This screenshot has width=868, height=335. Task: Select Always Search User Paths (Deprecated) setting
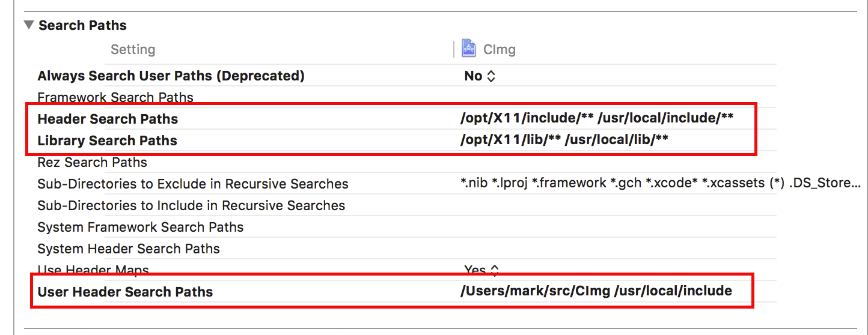(x=171, y=76)
